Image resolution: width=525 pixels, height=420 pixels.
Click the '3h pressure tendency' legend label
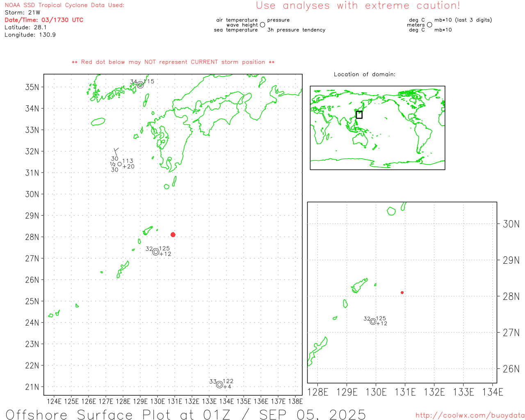click(296, 30)
